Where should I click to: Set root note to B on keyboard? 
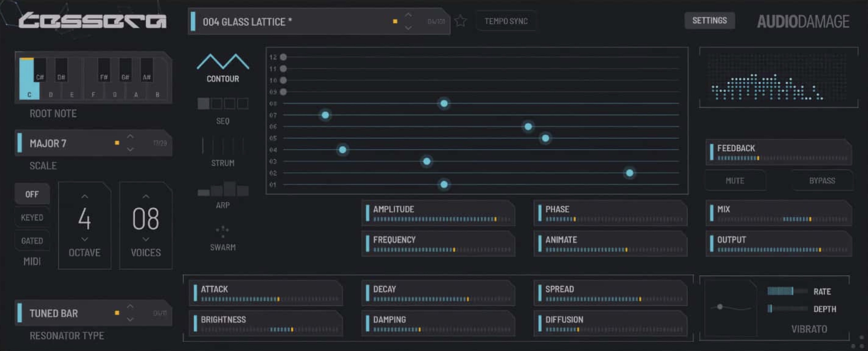click(157, 91)
